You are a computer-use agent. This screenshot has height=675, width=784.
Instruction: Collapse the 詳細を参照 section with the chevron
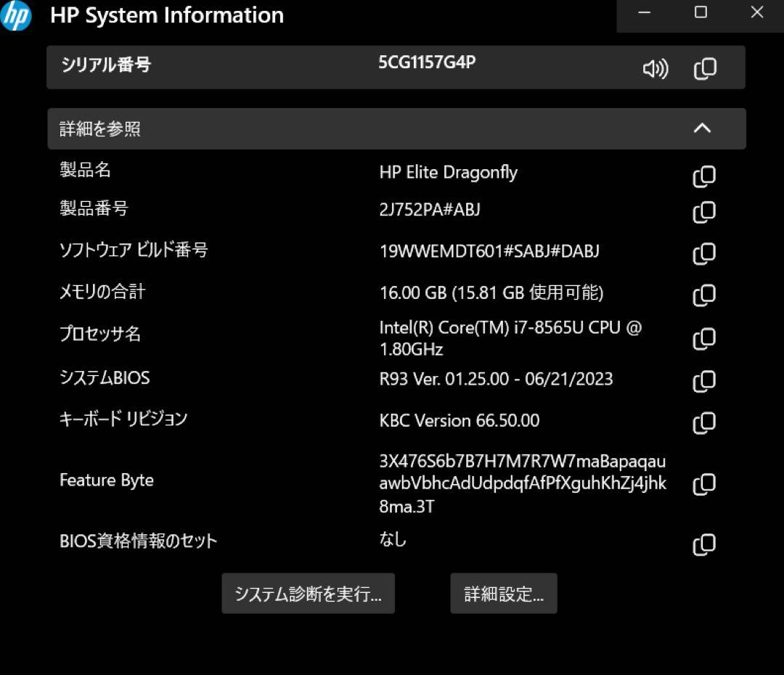702,128
